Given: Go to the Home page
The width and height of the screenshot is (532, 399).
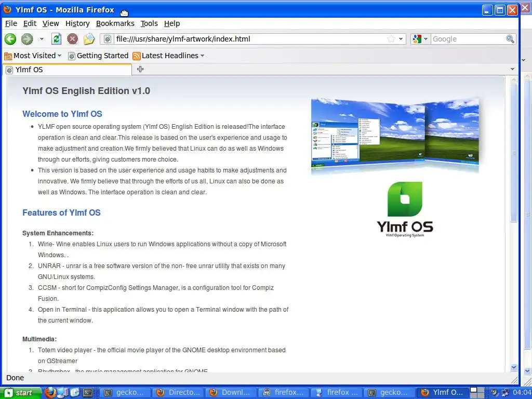Looking at the screenshot, I should pos(89,38).
